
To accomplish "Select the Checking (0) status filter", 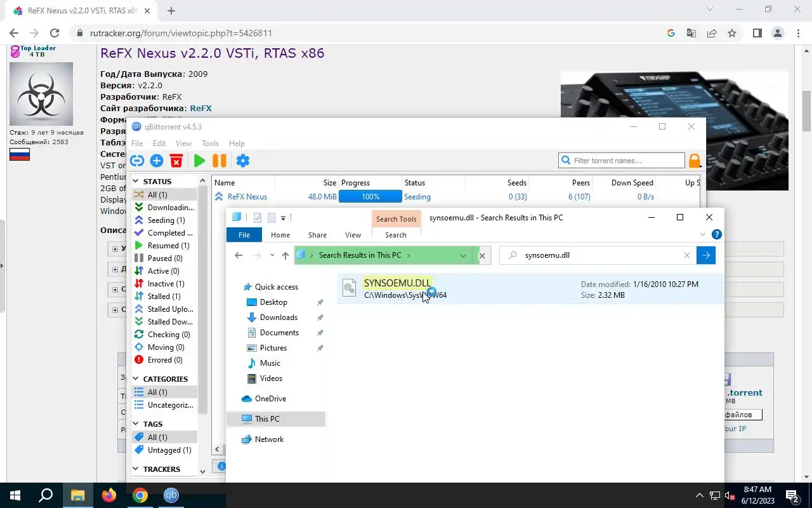I will coord(164,335).
